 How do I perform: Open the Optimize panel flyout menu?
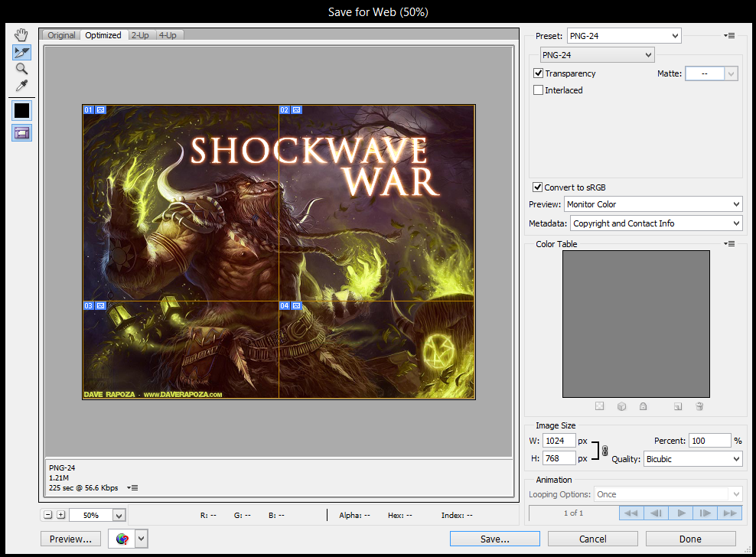click(729, 36)
